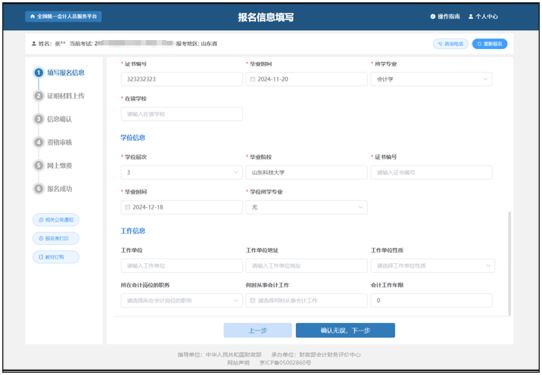Image resolution: width=542 pixels, height=375 pixels.
Task: Click the home icon in 全国统一会计人员服务平台 badge
Action: [33, 16]
